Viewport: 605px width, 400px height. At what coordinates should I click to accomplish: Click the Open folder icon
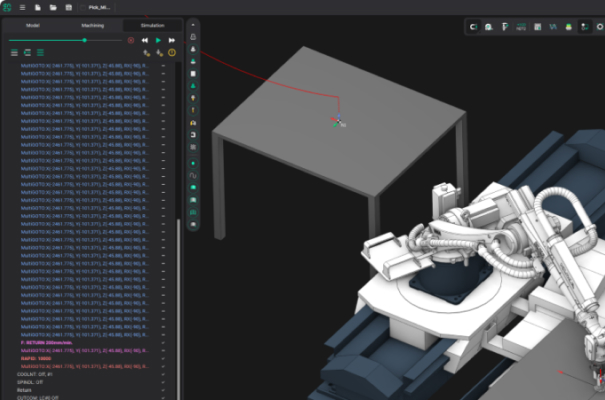pos(51,7)
